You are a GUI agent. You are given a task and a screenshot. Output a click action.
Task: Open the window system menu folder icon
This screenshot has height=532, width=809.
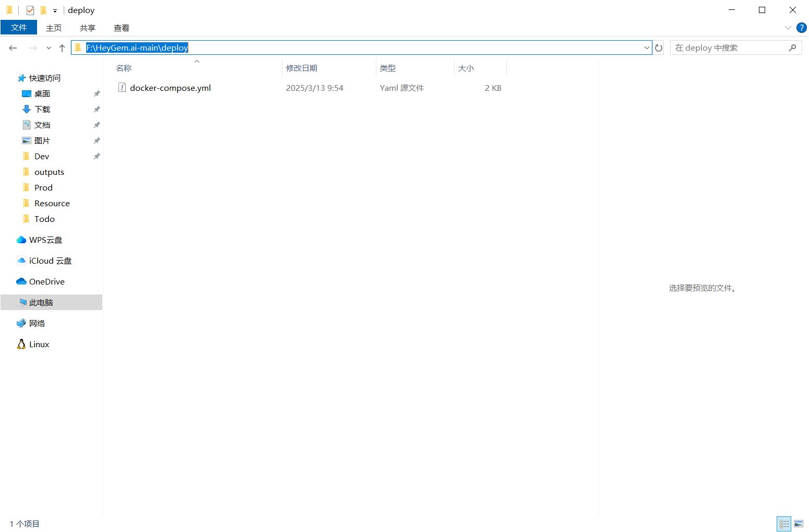pyautogui.click(x=9, y=10)
